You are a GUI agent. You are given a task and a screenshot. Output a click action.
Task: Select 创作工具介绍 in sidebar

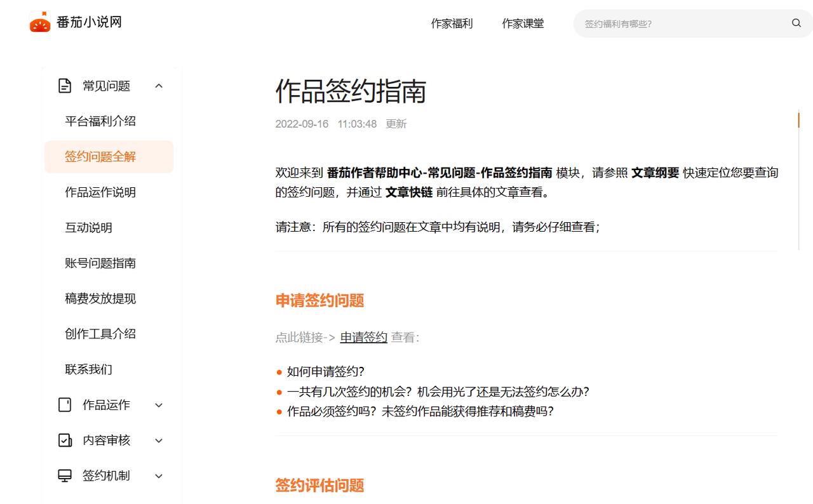(100, 334)
